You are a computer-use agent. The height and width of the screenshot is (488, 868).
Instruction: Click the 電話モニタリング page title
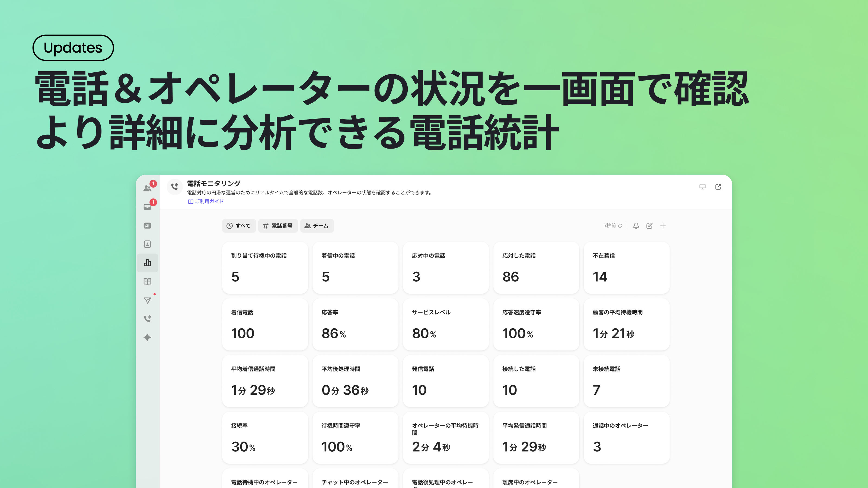pyautogui.click(x=214, y=184)
